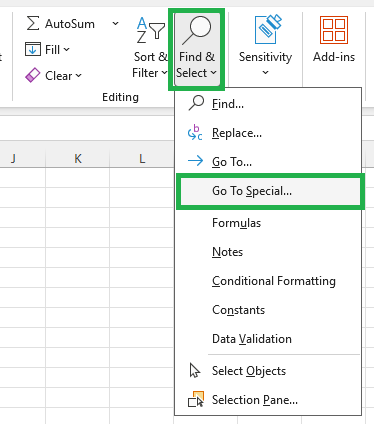Screen dimensions: 377x424
Task: Click the Replace b-c arrow icon
Action: (195, 133)
